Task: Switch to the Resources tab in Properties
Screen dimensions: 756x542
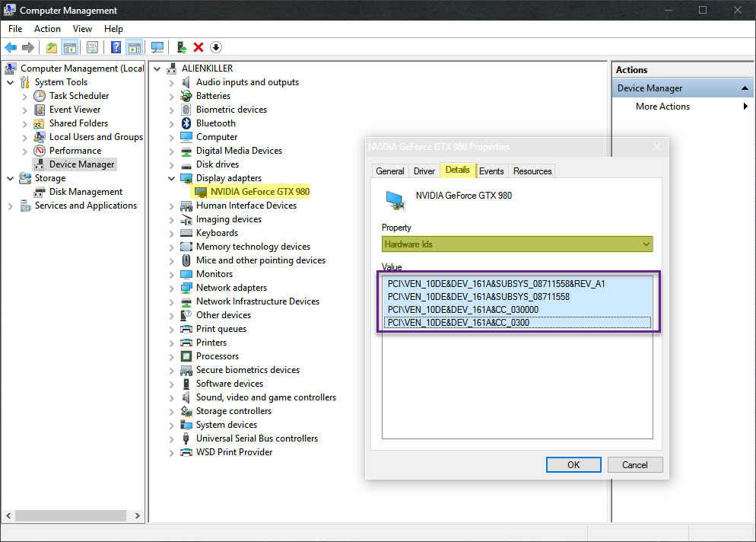Action: coord(532,171)
